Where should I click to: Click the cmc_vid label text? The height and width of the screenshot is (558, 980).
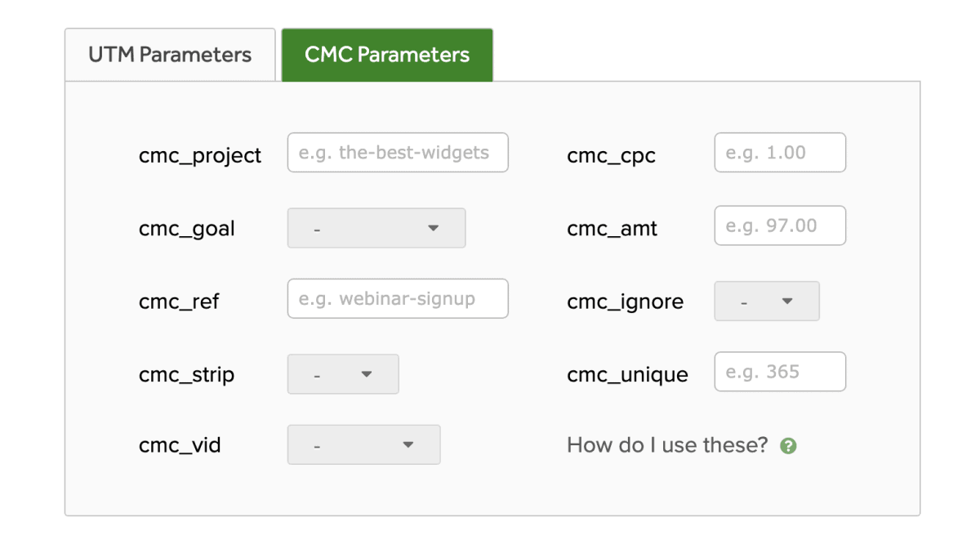coord(180,445)
